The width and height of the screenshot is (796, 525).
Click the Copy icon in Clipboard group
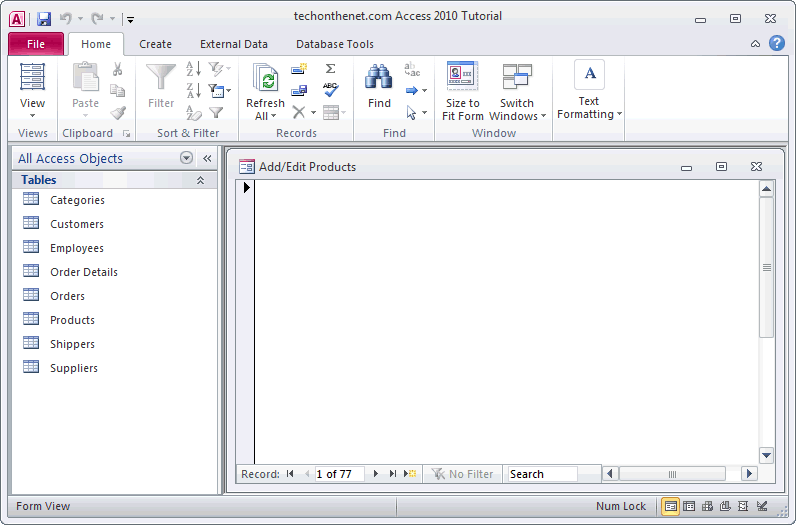(117, 91)
